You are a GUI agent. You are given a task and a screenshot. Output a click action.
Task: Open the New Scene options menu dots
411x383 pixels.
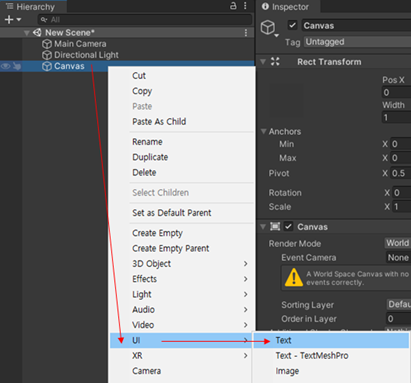(x=246, y=33)
